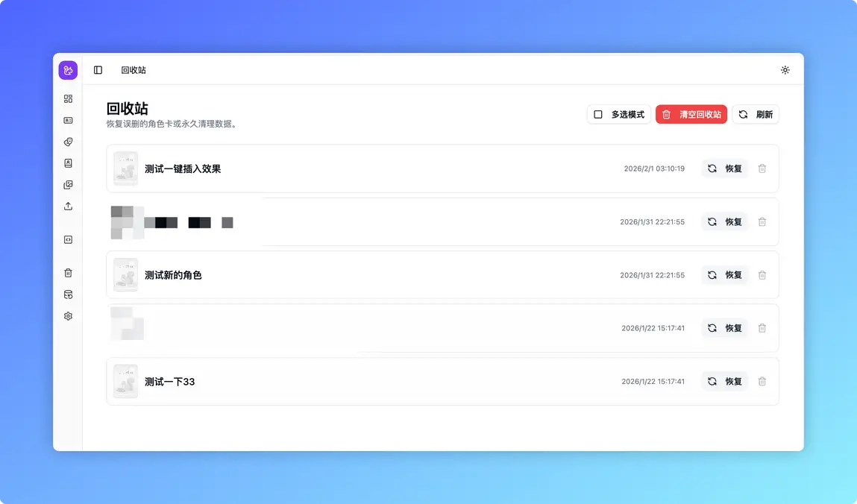
Task: Click 恢复 in the blurred 22:21:55 row
Action: (724, 221)
